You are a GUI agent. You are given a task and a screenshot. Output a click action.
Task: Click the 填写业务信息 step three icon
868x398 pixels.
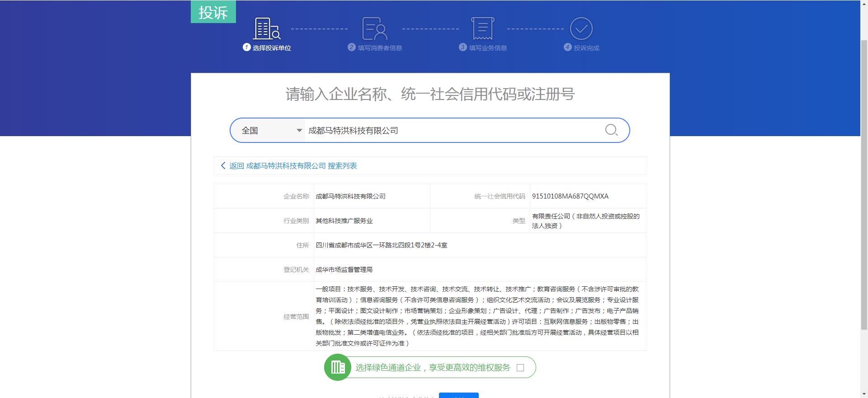tap(482, 28)
